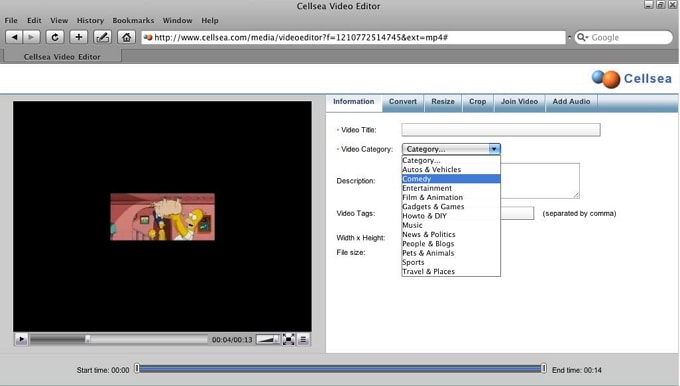
Task: Click the Simpsons video frame thumbnail
Action: coord(163,217)
